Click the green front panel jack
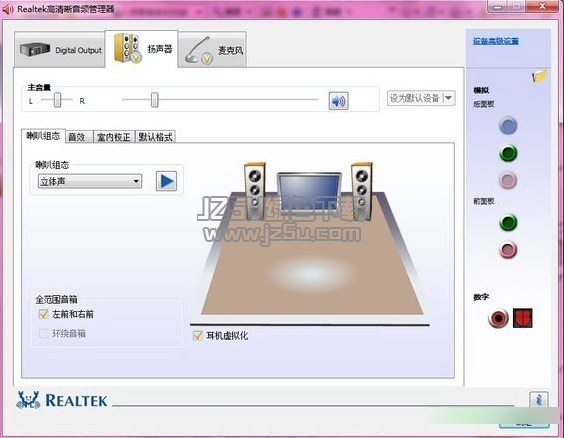 pos(508,222)
